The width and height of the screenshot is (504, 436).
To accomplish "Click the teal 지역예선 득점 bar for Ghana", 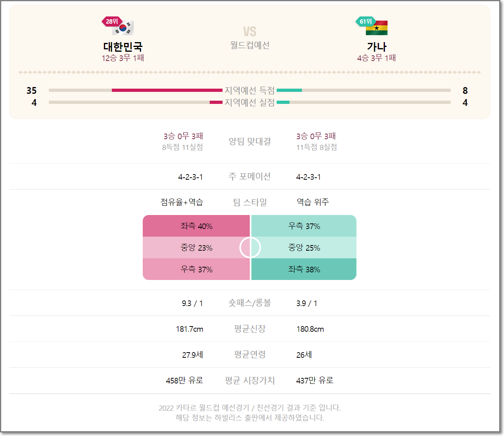I will pos(289,90).
